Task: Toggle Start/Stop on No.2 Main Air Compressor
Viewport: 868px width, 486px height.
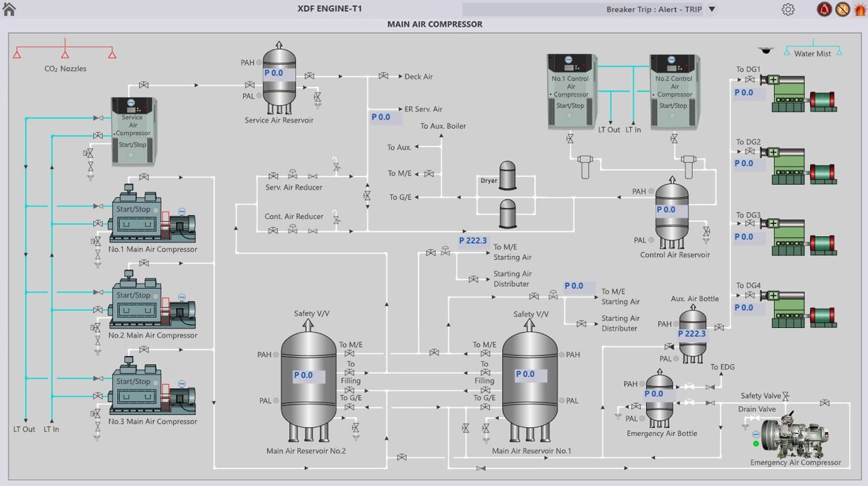Action: click(133, 296)
